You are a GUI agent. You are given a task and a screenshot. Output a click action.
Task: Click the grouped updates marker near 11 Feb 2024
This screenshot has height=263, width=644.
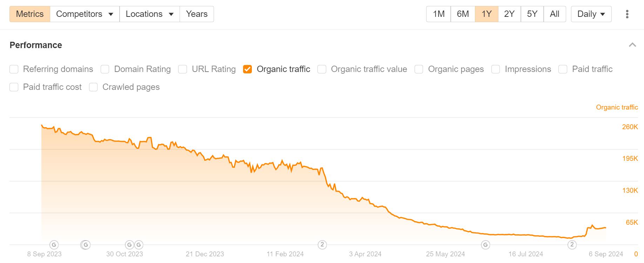click(x=322, y=245)
